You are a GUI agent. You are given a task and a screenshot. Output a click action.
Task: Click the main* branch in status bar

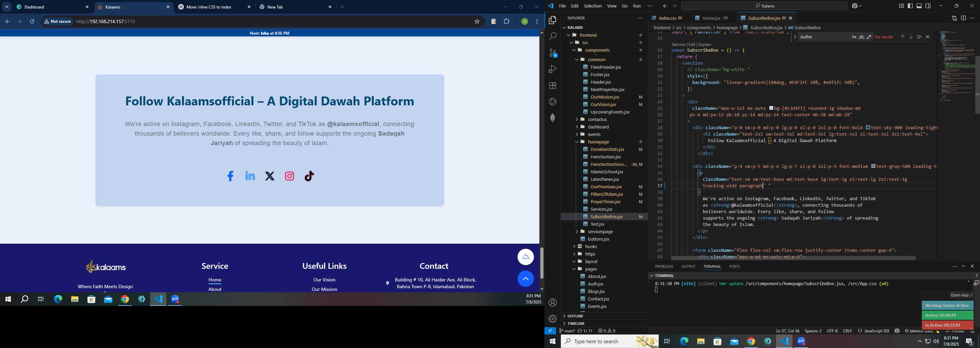[567, 331]
